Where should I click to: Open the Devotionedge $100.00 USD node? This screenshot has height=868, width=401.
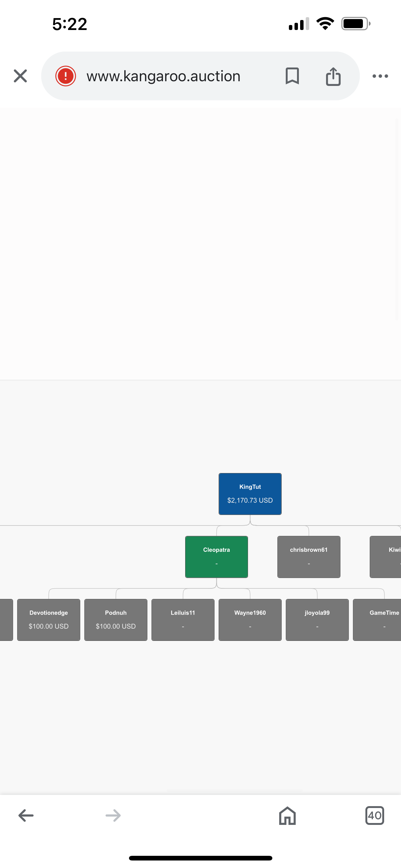(49, 620)
